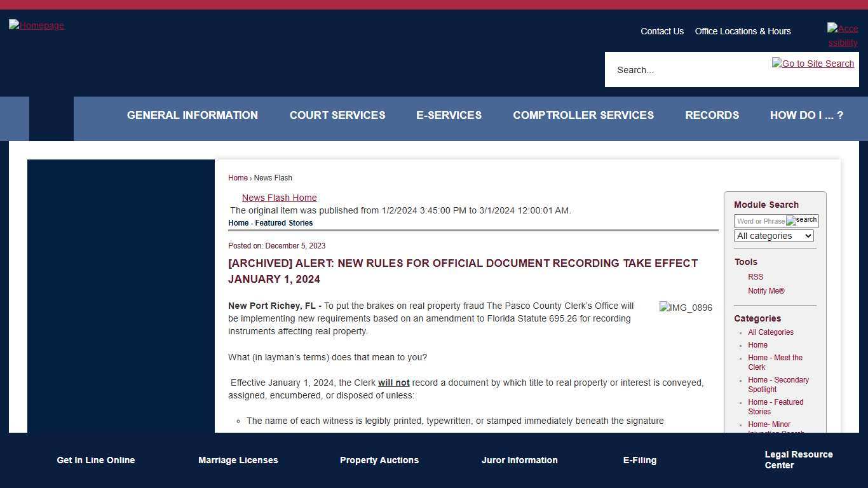The width and height of the screenshot is (868, 488).
Task: Open Home - Secondary Spotlight category
Action: coord(778,384)
